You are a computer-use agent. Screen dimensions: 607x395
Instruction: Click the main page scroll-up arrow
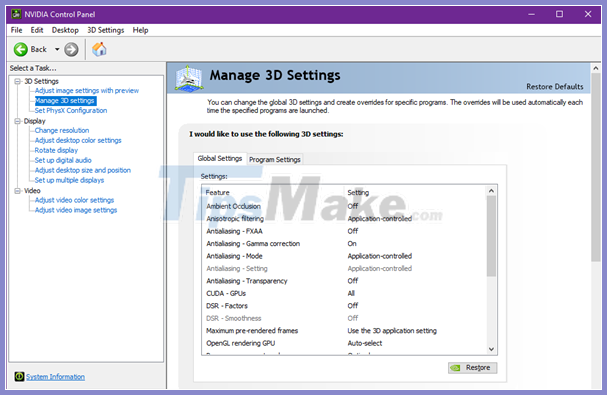[x=595, y=68]
